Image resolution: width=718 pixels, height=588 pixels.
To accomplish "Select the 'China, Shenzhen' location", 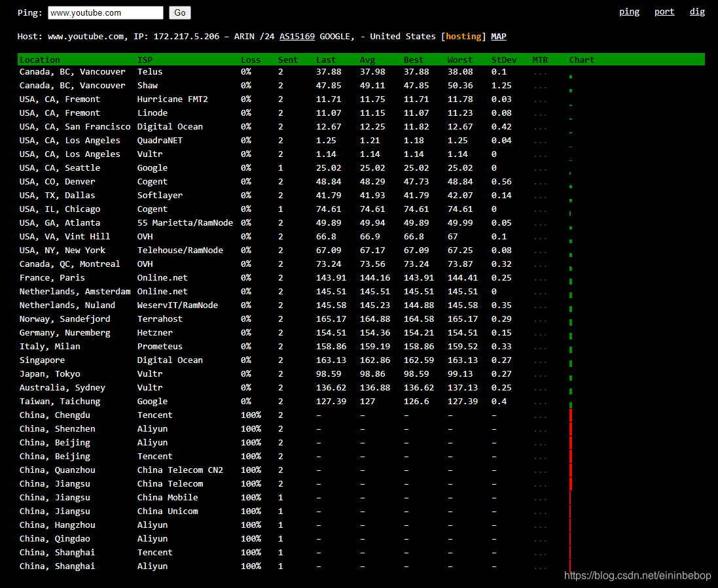I will point(57,429).
